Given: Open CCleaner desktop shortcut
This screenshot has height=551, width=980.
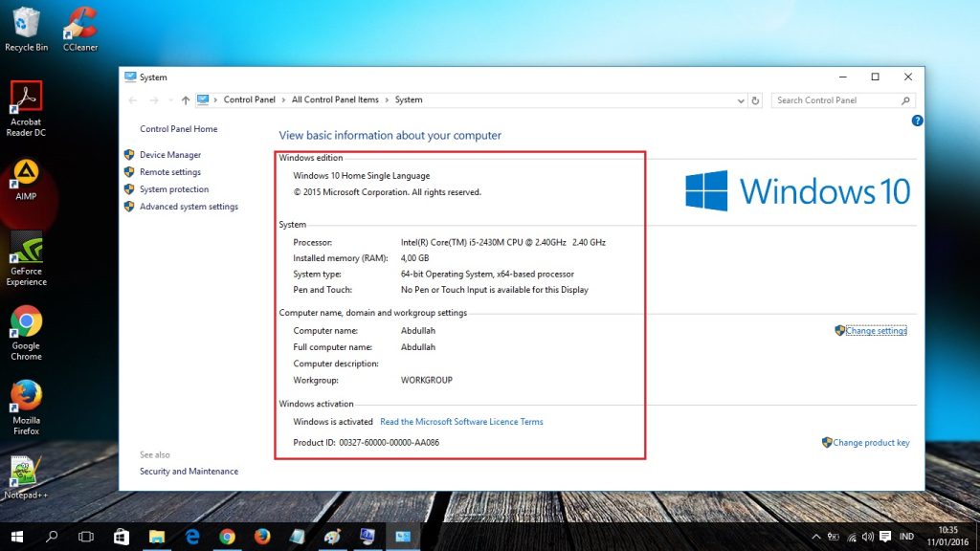Looking at the screenshot, I should (80, 26).
